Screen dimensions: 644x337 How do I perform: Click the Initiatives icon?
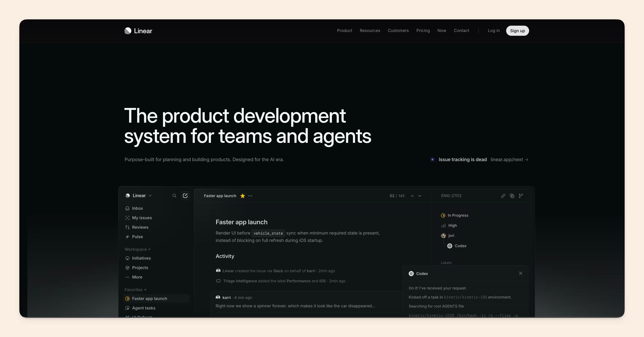click(127, 258)
